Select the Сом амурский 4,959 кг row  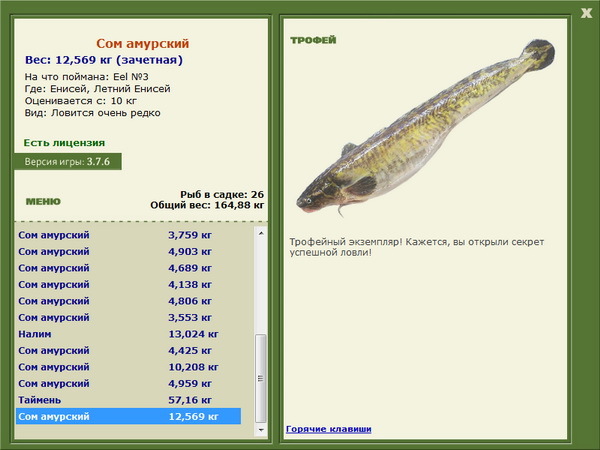[129, 383]
